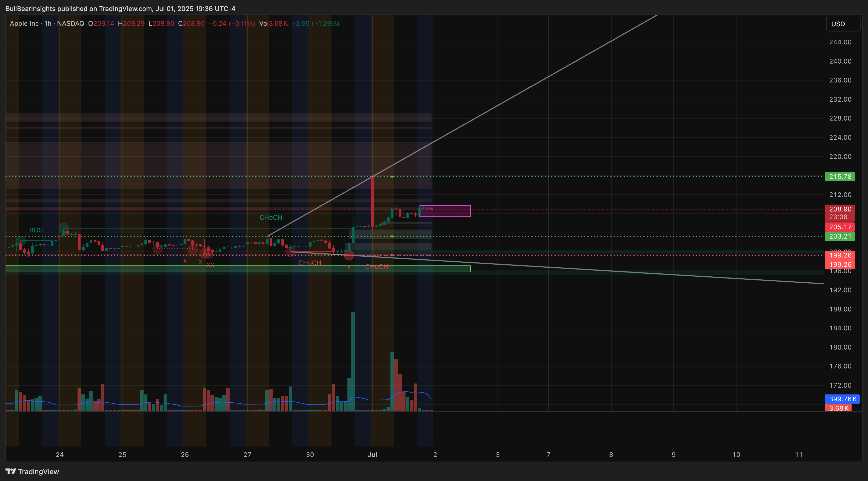Click the 212.00 price axis value

(840, 195)
